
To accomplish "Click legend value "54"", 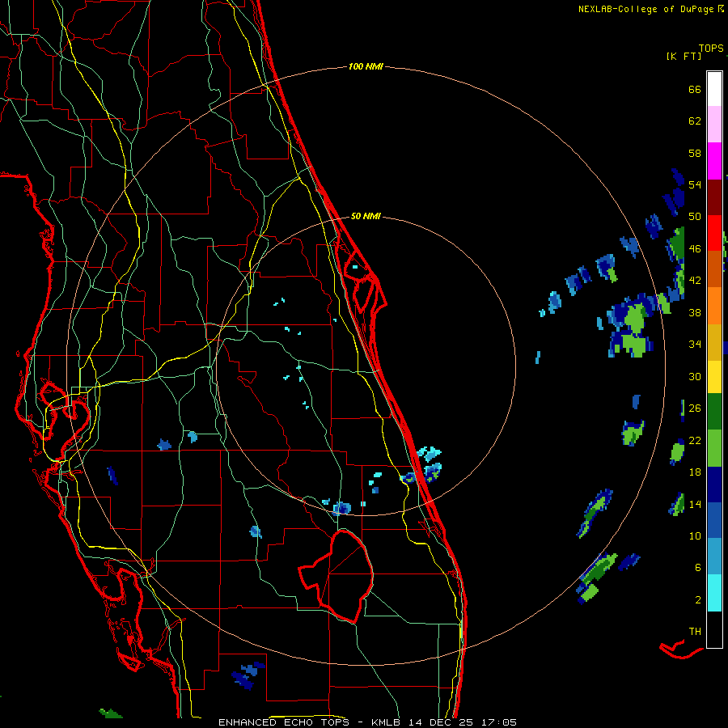I will (x=695, y=184).
